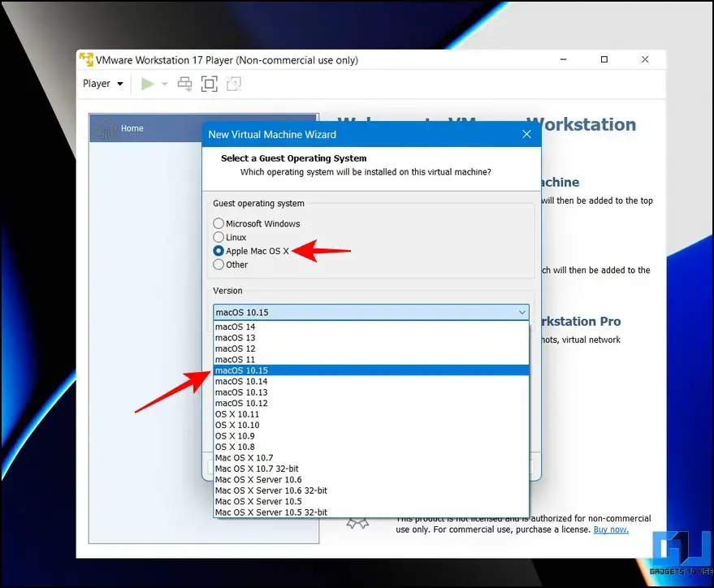
Task: Click the Enter full screen mode icon
Action: [x=209, y=84]
